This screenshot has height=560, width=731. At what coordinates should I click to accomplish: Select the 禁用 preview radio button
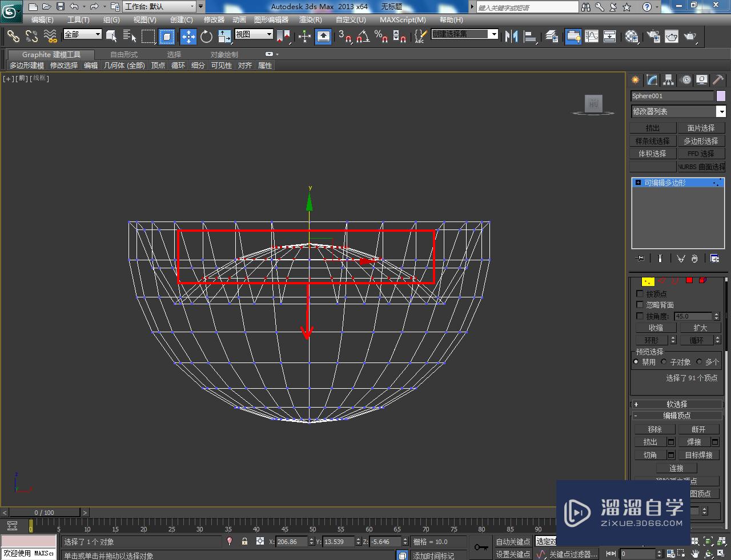pos(636,362)
